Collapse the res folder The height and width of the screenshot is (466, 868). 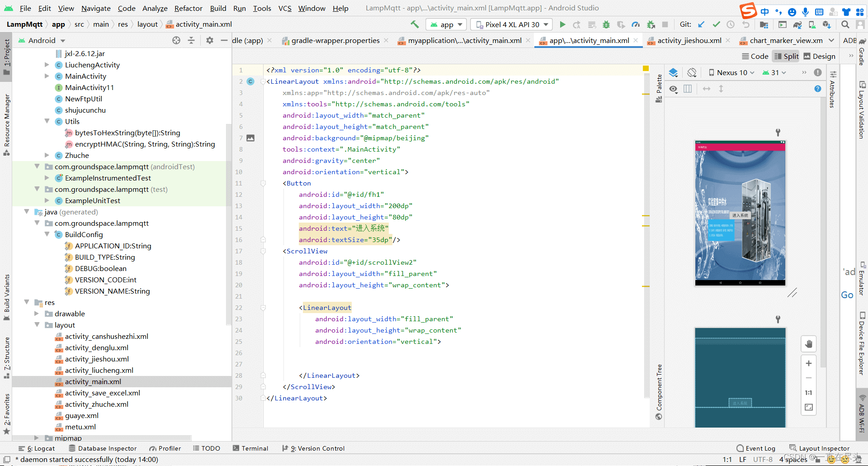click(27, 302)
